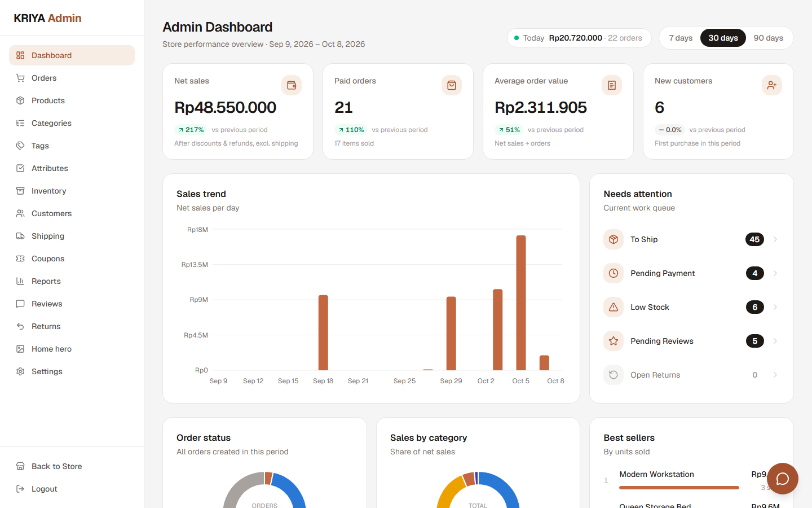Click the Low Stock count badge 6

(x=754, y=307)
